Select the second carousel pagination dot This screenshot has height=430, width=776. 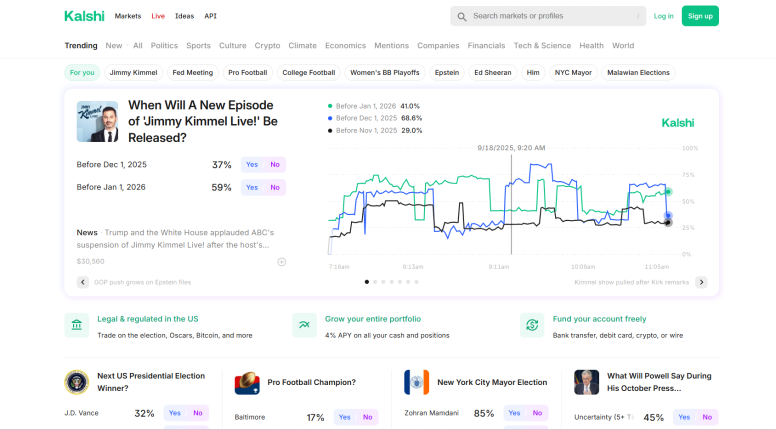[375, 282]
